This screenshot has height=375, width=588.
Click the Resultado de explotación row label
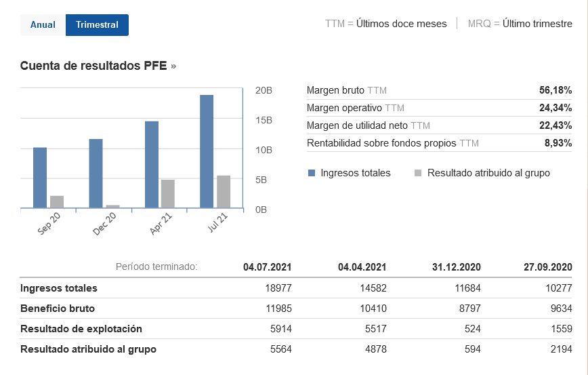(81, 329)
